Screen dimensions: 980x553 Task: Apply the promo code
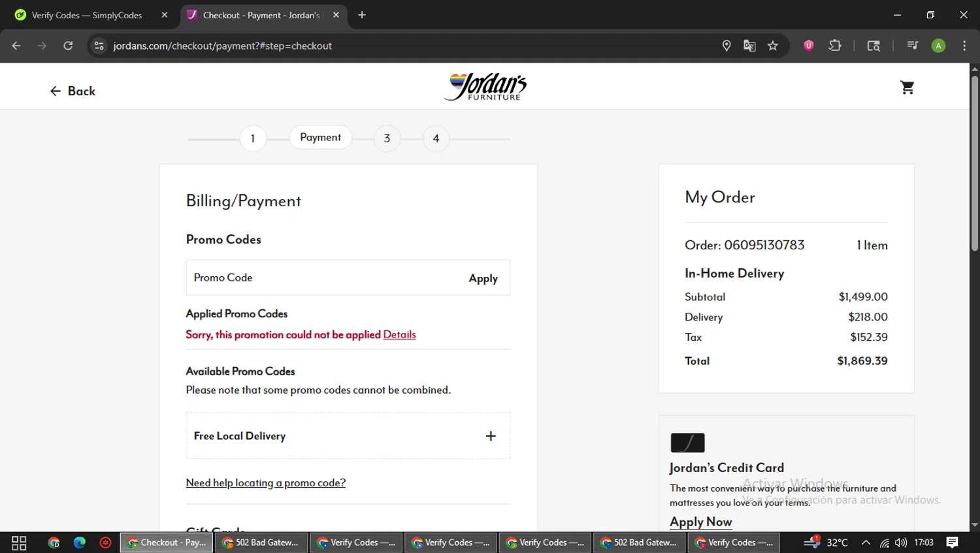483,278
